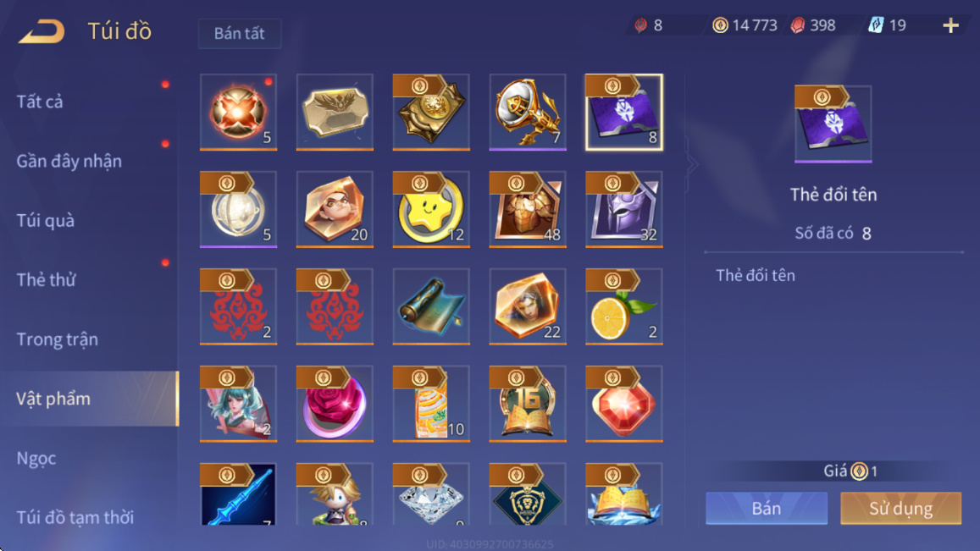Select the purple helmet fragment item

click(x=623, y=209)
